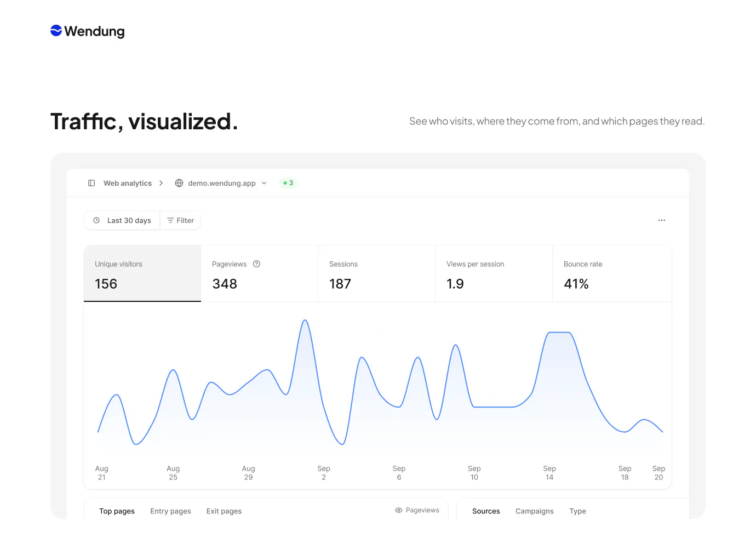The height and width of the screenshot is (538, 756).
Task: Switch to the Entry pages tab
Action: tap(170, 511)
